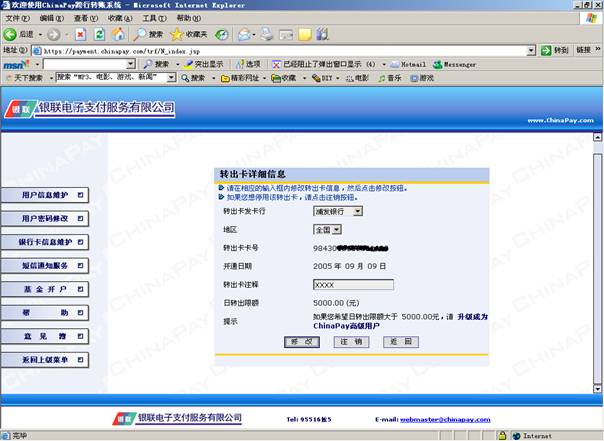This screenshot has width=604, height=441.
Task: Open the 工具(T) menu
Action: 153,18
